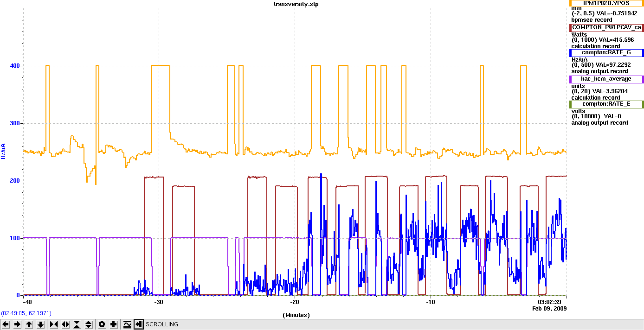Click the Feb 09, 2009 date label
The image size is (644, 330).
coord(549,309)
